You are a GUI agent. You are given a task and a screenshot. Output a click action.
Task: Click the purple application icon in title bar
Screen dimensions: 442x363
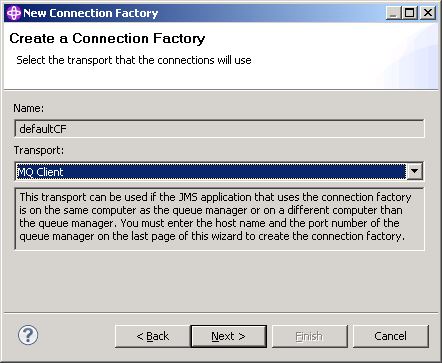(14, 13)
